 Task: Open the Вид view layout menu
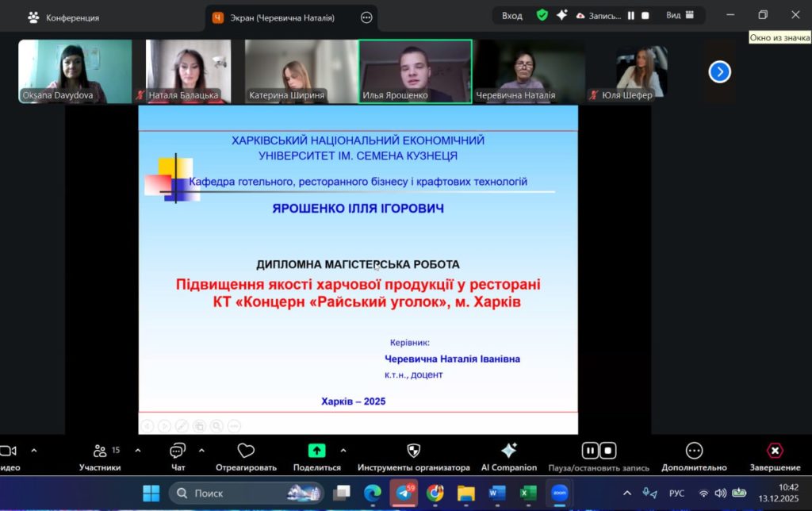[x=680, y=15]
